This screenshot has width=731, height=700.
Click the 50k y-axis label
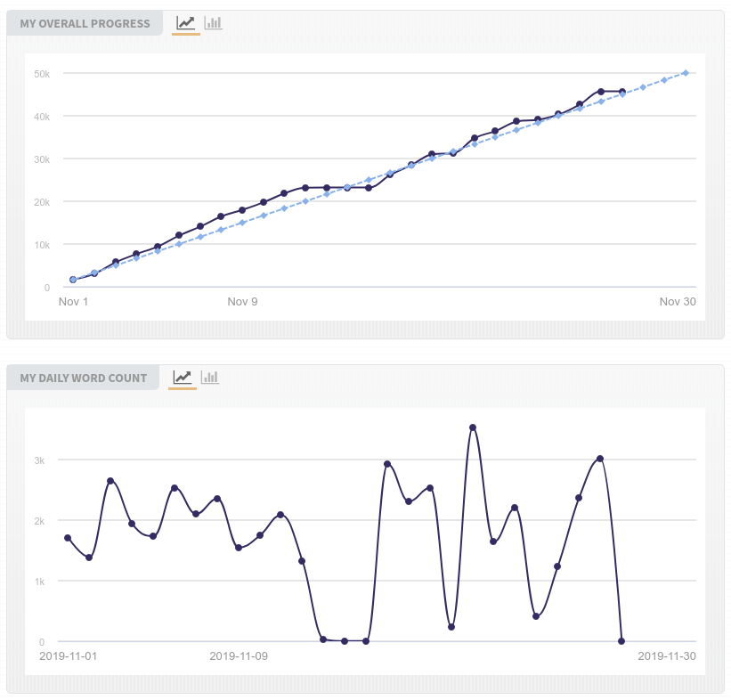(x=42, y=73)
